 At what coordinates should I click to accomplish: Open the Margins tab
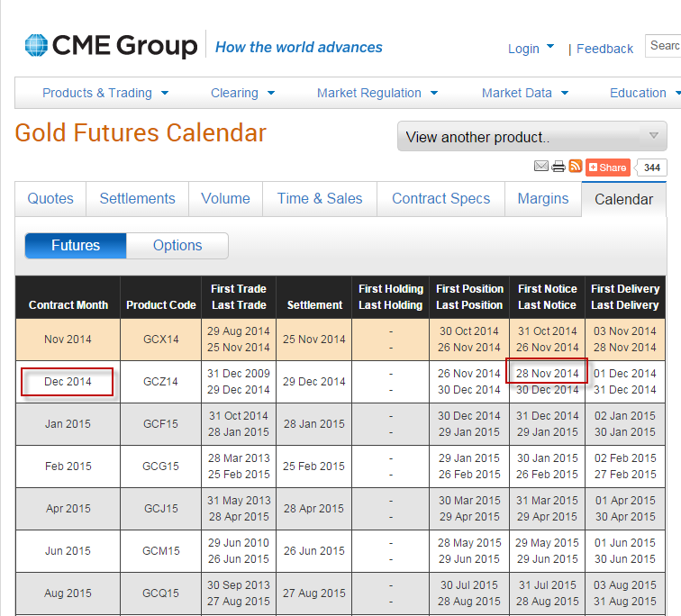[543, 199]
